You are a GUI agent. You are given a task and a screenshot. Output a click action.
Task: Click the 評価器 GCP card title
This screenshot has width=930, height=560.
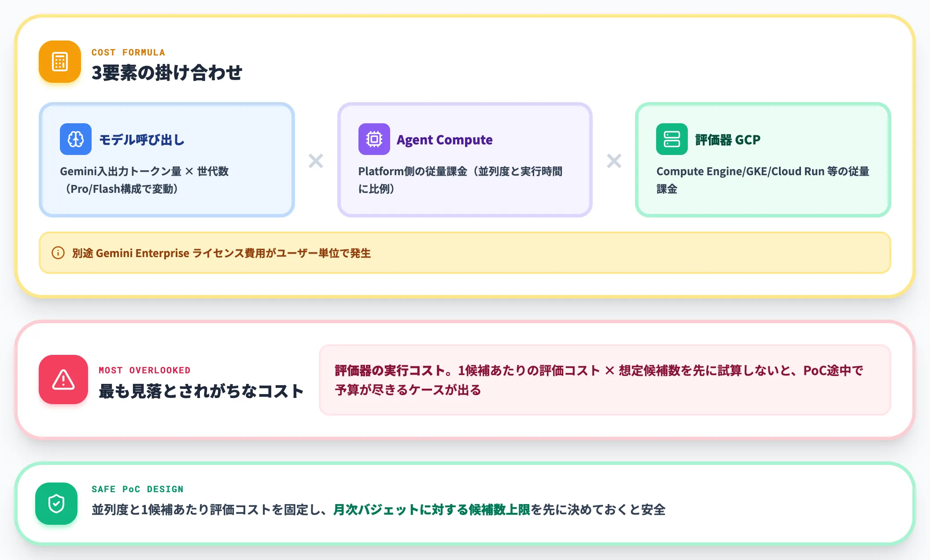728,140
